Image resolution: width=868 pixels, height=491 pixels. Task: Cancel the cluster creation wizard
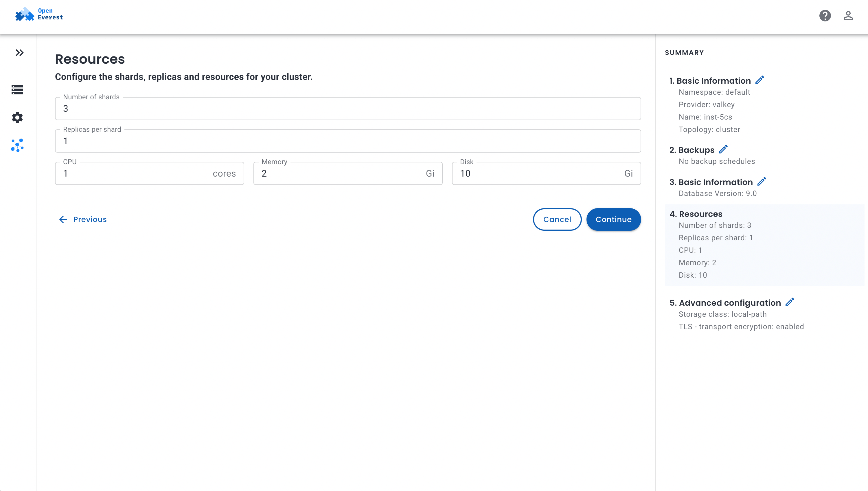pyautogui.click(x=557, y=219)
